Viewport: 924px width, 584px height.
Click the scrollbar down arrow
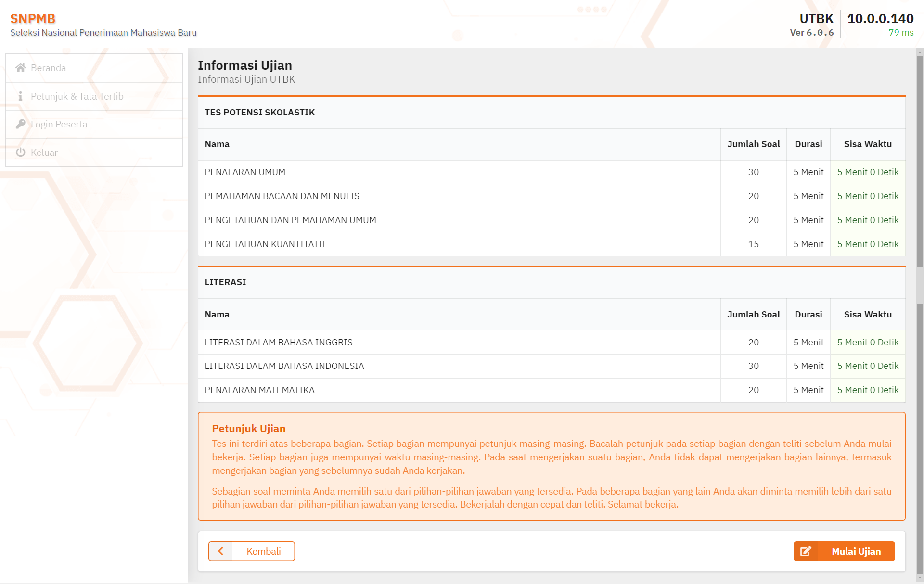pyautogui.click(x=920, y=578)
